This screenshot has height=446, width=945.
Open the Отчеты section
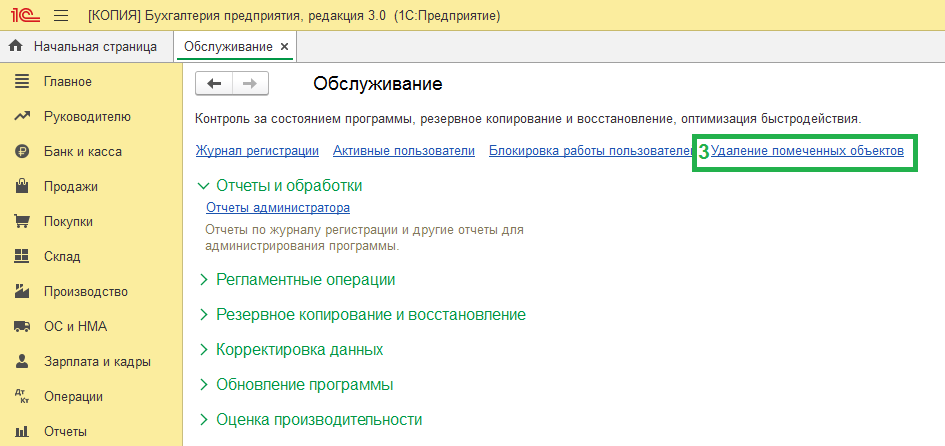pos(65,432)
